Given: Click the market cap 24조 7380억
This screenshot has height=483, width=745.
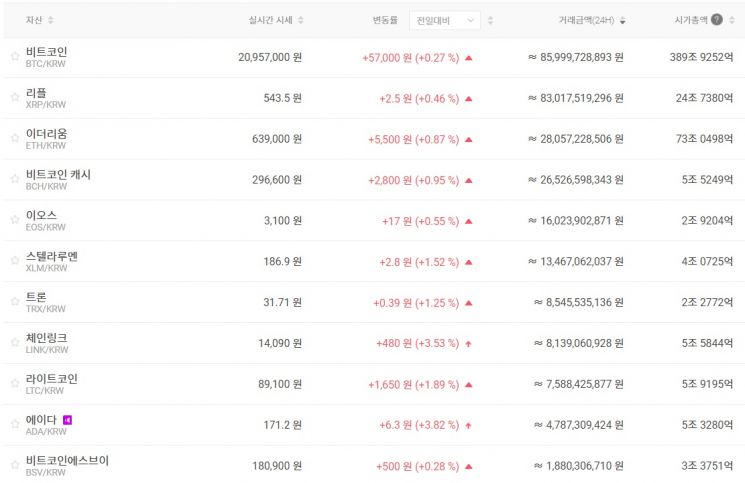Looking at the screenshot, I should click(705, 98).
